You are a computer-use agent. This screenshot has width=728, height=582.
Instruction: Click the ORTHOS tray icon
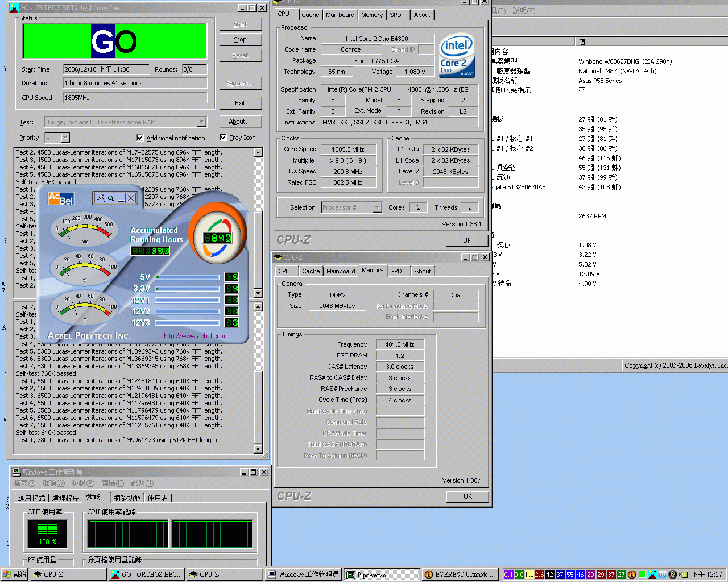pyautogui.click(x=652, y=575)
